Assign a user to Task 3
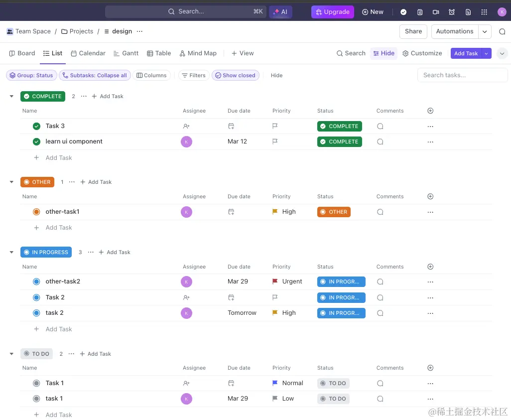Screen dimensions: 511x420 point(186,126)
